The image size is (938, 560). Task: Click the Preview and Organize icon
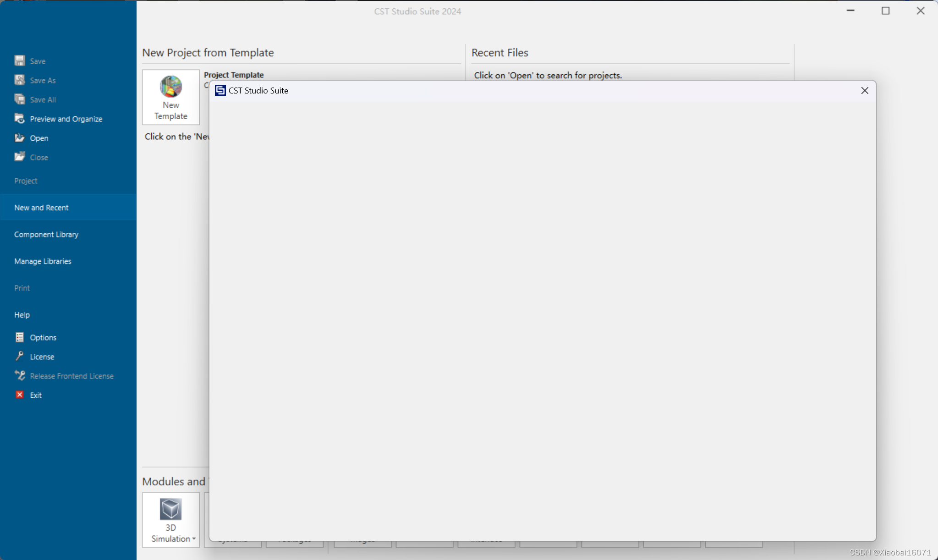coord(19,118)
